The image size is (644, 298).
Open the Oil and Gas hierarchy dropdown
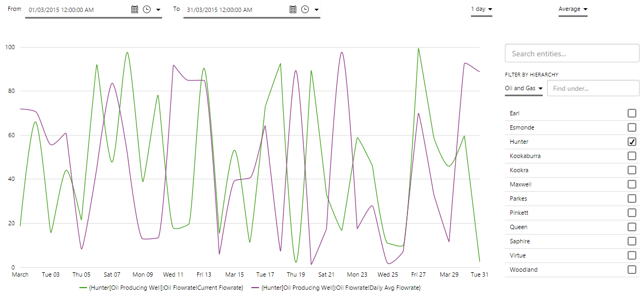pyautogui.click(x=524, y=88)
